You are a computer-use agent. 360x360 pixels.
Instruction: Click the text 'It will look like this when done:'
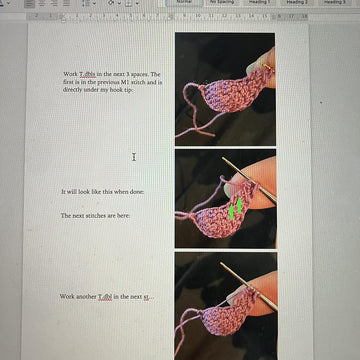pyautogui.click(x=103, y=192)
